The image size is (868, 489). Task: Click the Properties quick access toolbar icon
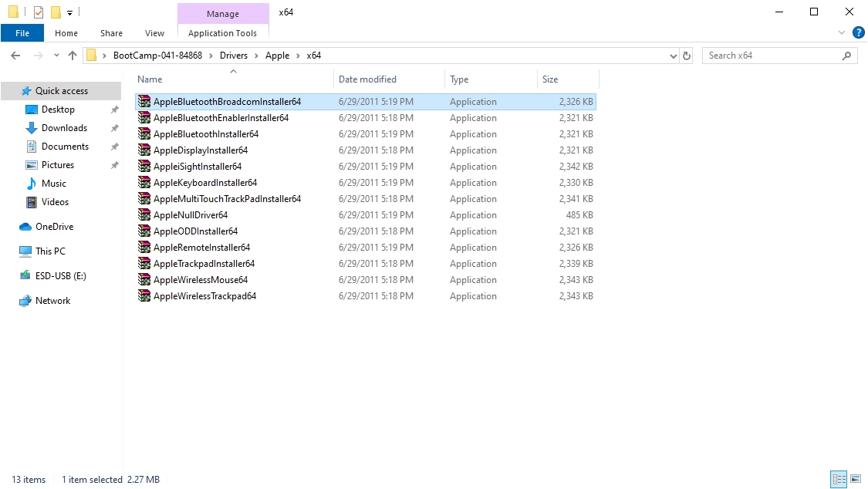[x=39, y=12]
